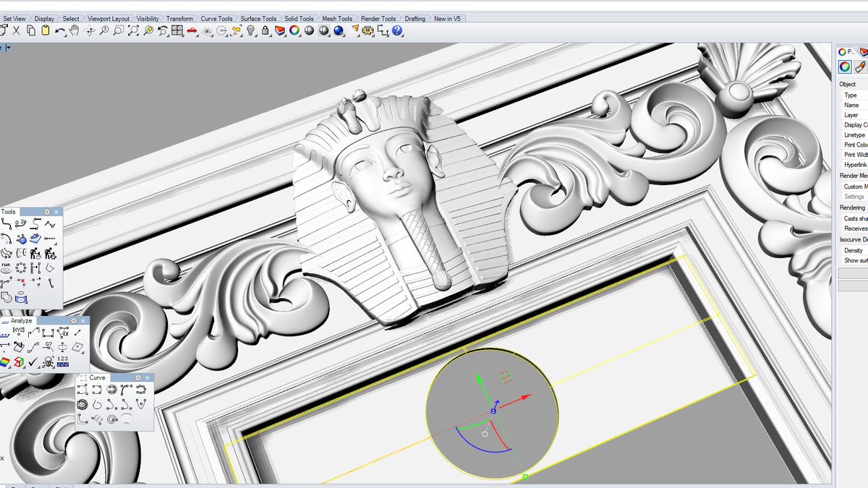This screenshot has width=868, height=488.
Task: Click the Density row under Isocurve
Action: click(x=853, y=250)
